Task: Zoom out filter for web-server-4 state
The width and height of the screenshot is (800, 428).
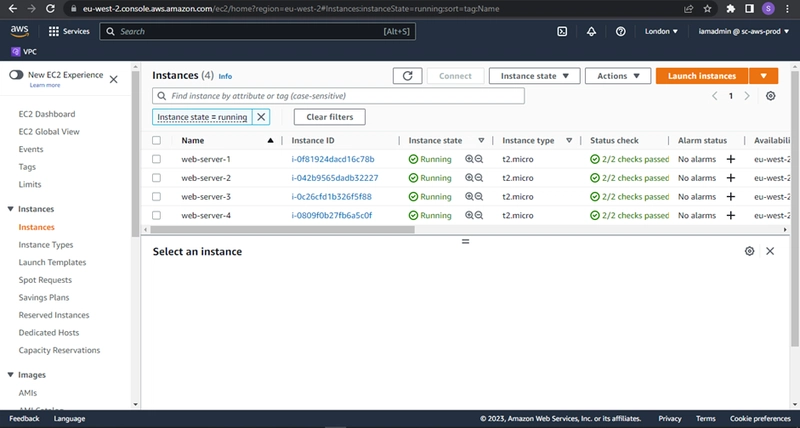Action: point(479,215)
